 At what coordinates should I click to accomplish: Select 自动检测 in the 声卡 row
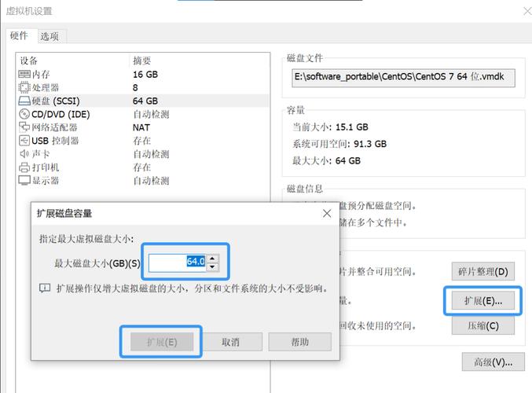click(x=151, y=154)
